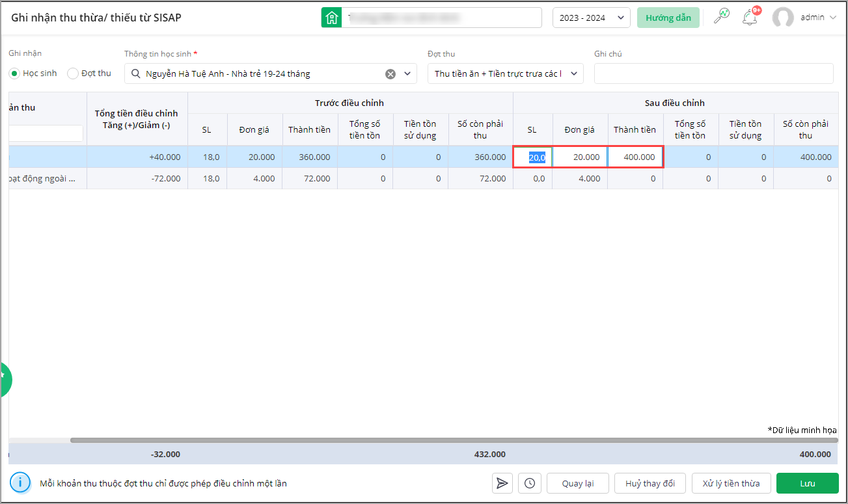
Task: Click the blurred school name field
Action: 443,18
